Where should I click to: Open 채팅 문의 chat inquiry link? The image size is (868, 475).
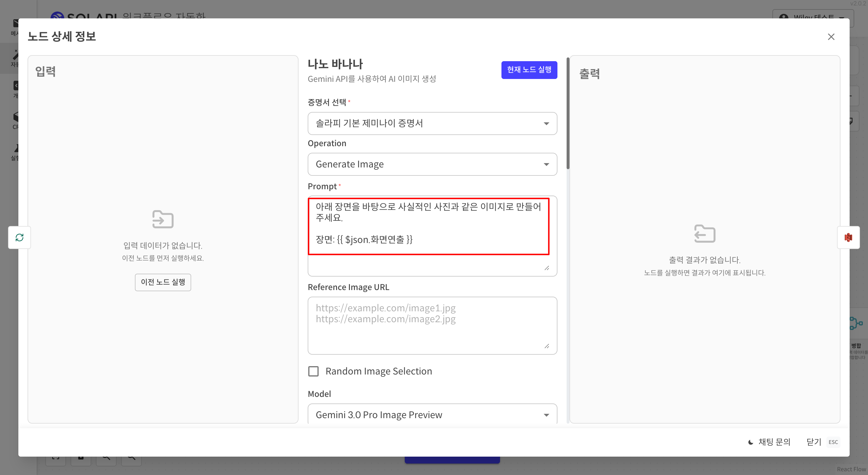coord(774,442)
